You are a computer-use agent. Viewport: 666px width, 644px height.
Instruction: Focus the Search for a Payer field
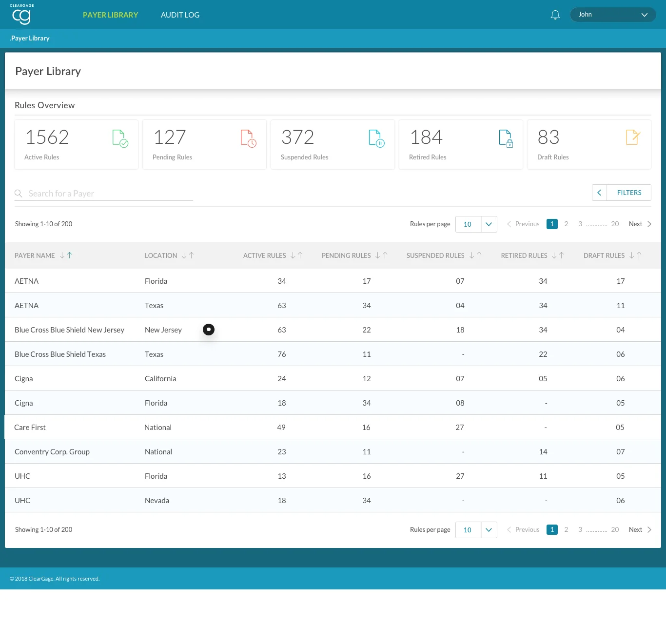[104, 194]
